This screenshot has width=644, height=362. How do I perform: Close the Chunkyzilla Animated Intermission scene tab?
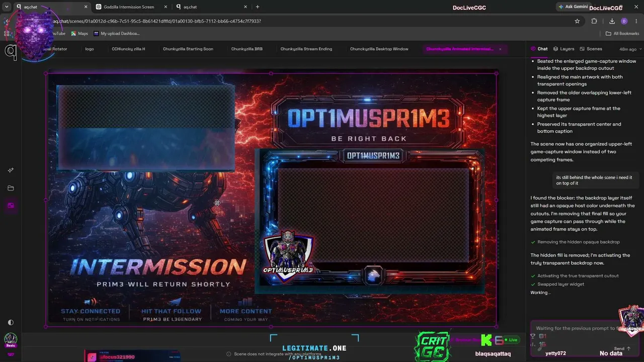coord(500,49)
